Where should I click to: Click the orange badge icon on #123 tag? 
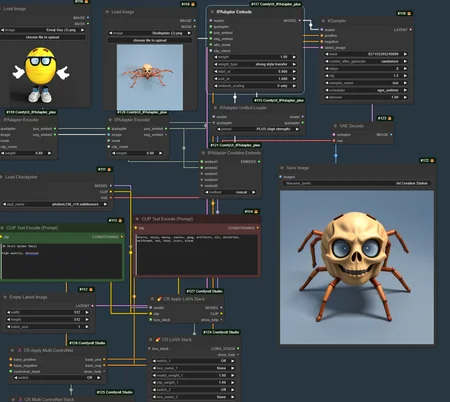(389, 118)
